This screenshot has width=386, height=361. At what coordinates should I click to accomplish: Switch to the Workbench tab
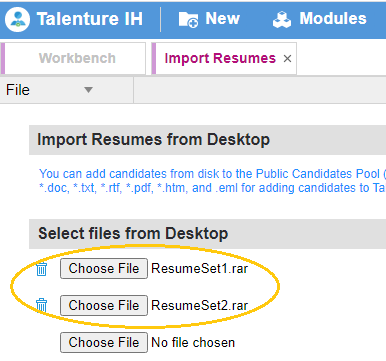(x=77, y=58)
